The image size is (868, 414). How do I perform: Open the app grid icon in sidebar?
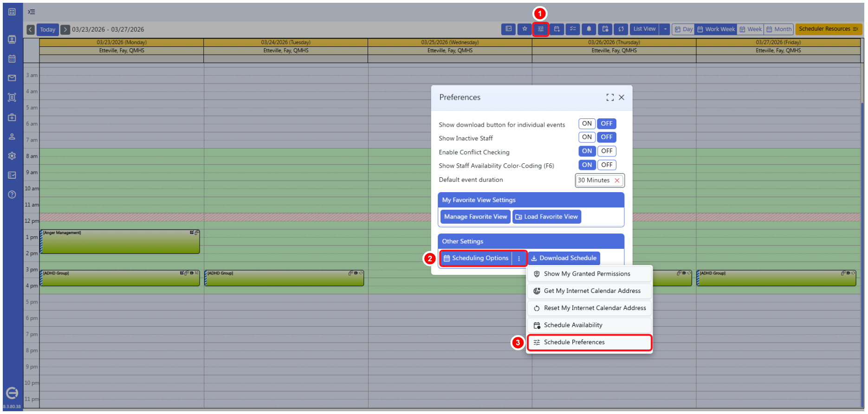12,12
